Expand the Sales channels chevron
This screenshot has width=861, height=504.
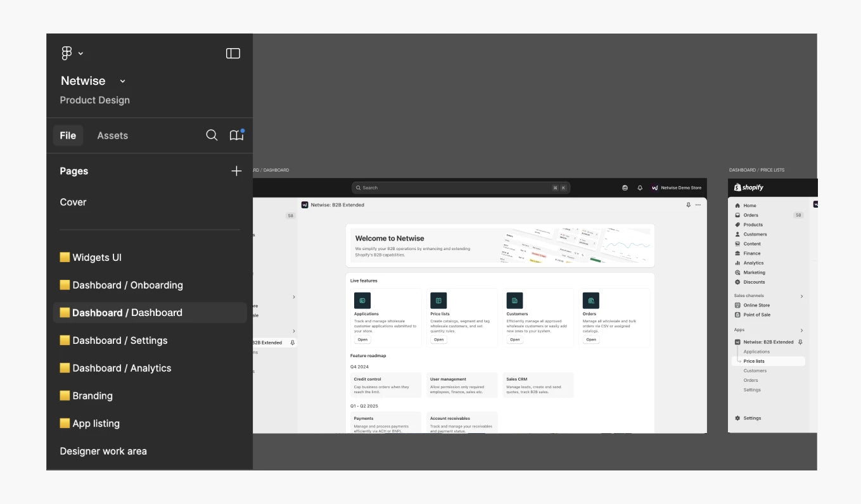(801, 296)
